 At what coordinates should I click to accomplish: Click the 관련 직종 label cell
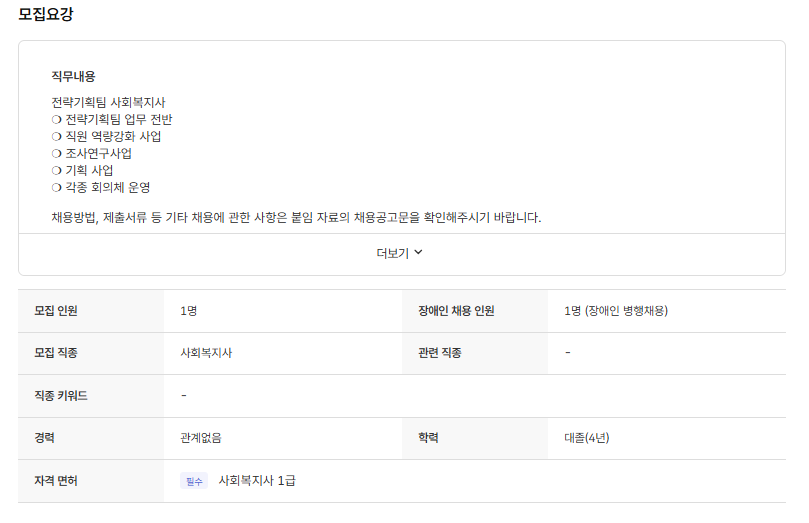click(x=440, y=353)
